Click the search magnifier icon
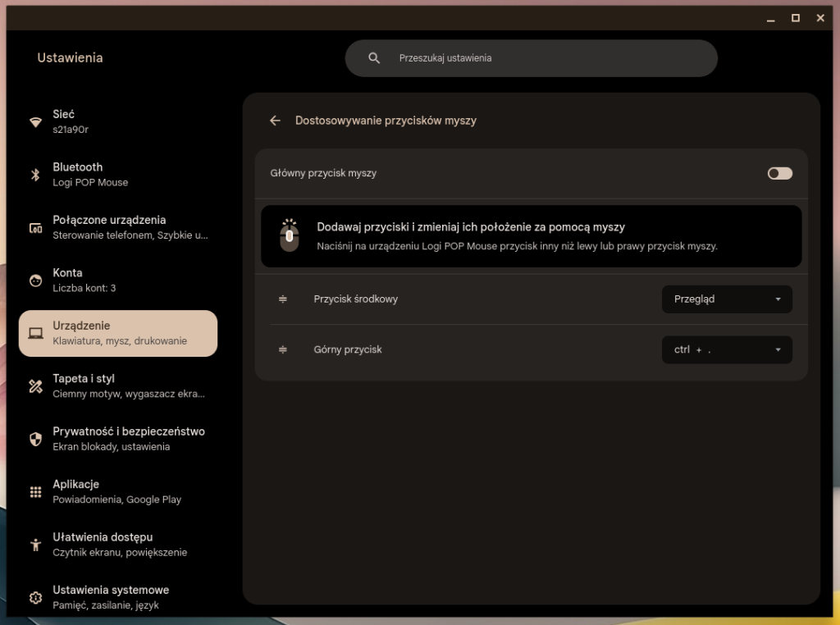 (x=374, y=58)
